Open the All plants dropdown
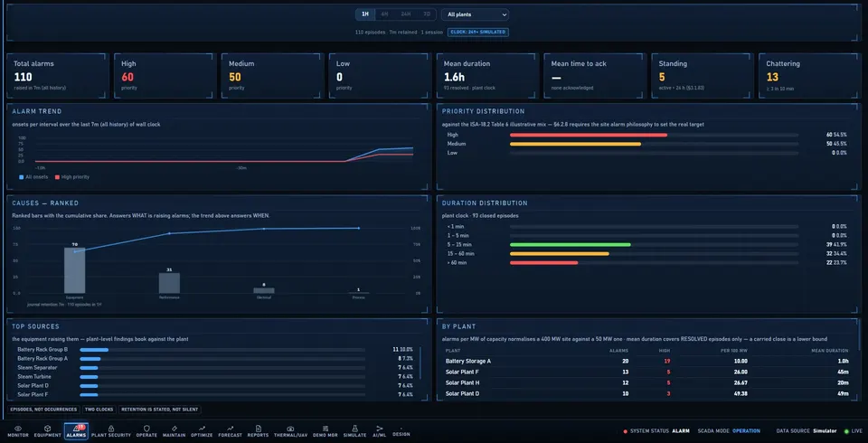This screenshot has height=443, width=868. pos(476,14)
